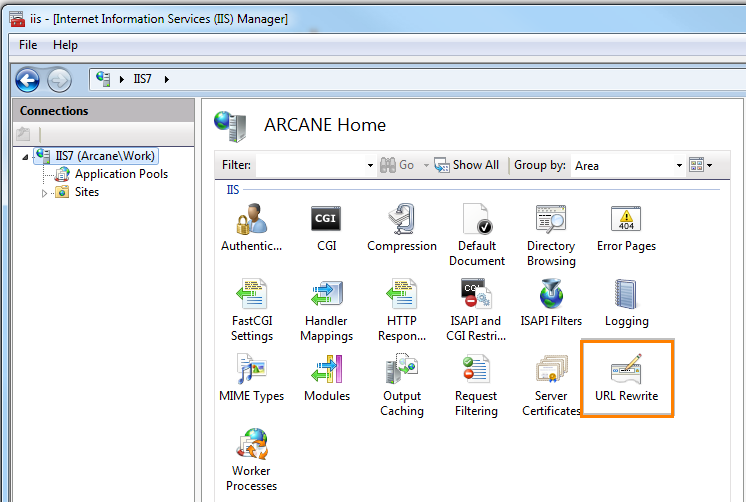Open Directory Browsing feature
The width and height of the screenshot is (746, 502).
point(551,235)
